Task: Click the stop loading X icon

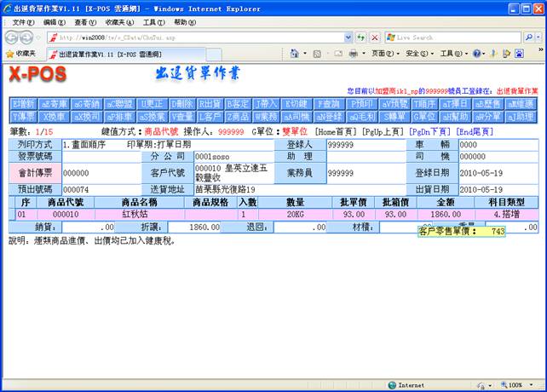Action: [374, 37]
